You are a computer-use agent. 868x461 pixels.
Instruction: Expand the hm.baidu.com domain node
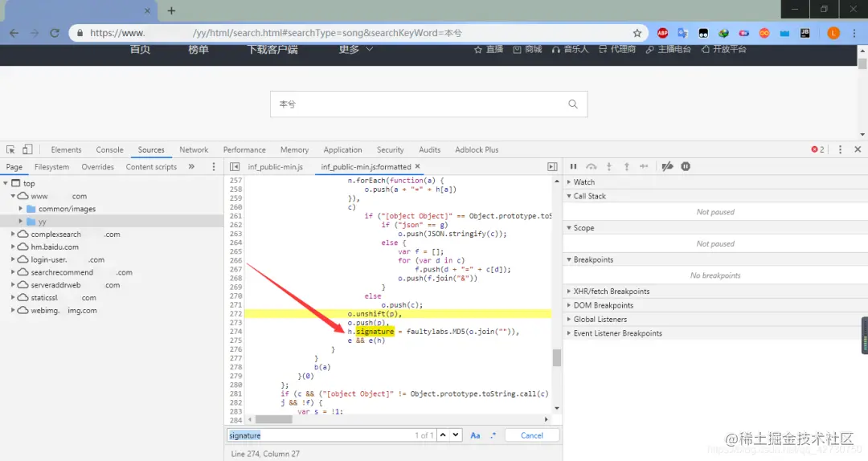13,247
